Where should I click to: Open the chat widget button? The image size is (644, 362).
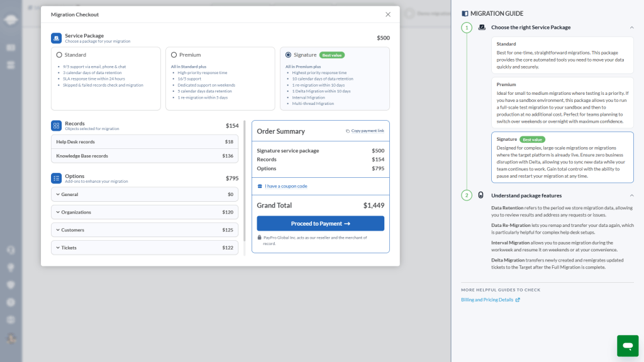(x=628, y=346)
